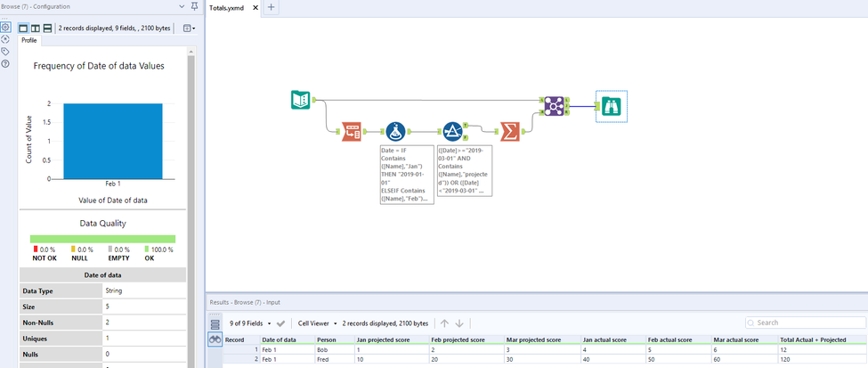This screenshot has width=868, height=368.
Task: Click the Size value 5
Action: (x=144, y=306)
